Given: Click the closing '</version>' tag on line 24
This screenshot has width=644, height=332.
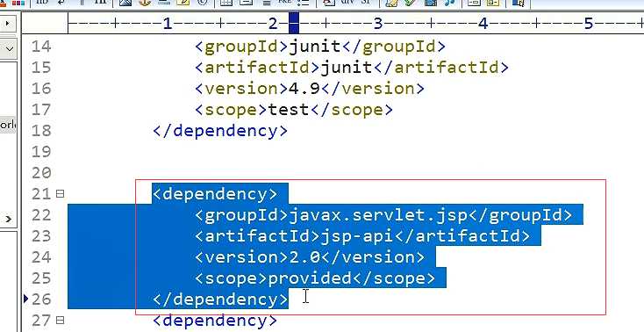Looking at the screenshot, I should tap(373, 257).
